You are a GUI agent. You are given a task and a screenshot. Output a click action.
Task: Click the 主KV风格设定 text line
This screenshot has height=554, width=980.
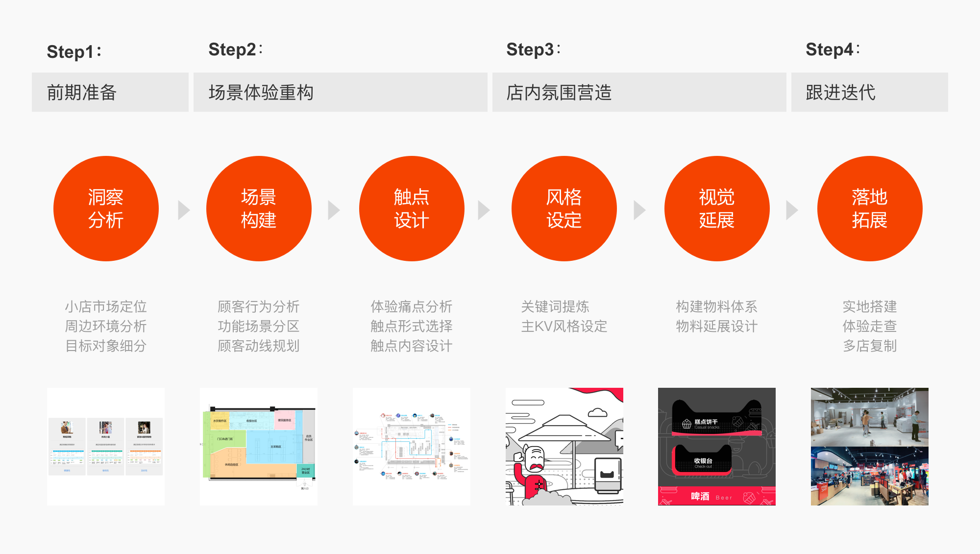(x=564, y=326)
